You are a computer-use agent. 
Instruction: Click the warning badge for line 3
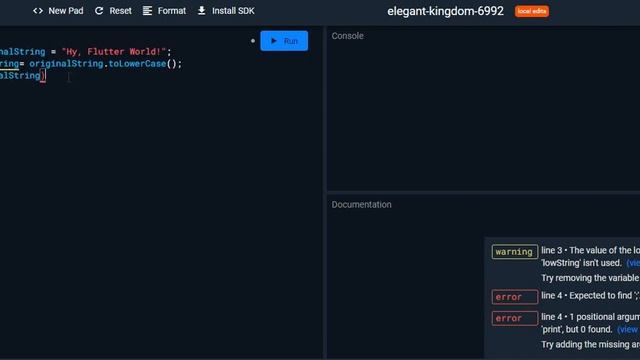[x=515, y=252]
